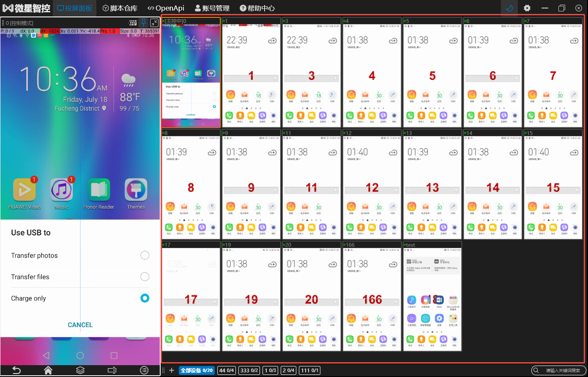Select the Charge only radio button
The height and width of the screenshot is (377, 588).
point(145,298)
